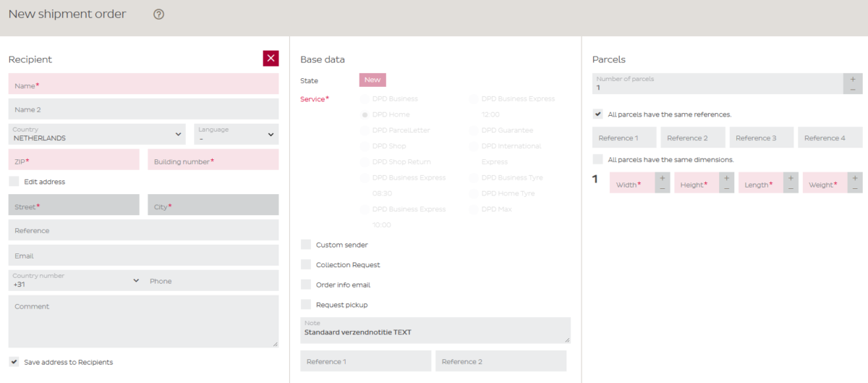Click the recipient Name input field
The width and height of the screenshot is (868, 383).
pos(143,85)
